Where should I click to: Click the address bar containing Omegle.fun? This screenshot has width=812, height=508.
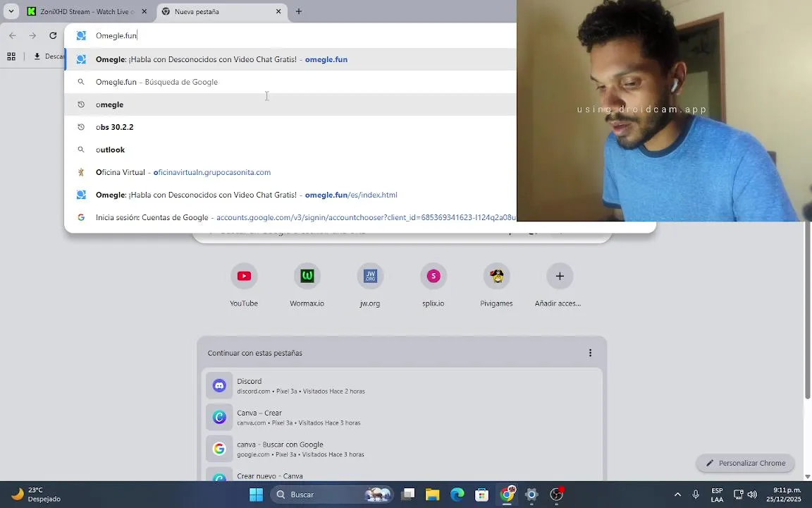click(290, 36)
